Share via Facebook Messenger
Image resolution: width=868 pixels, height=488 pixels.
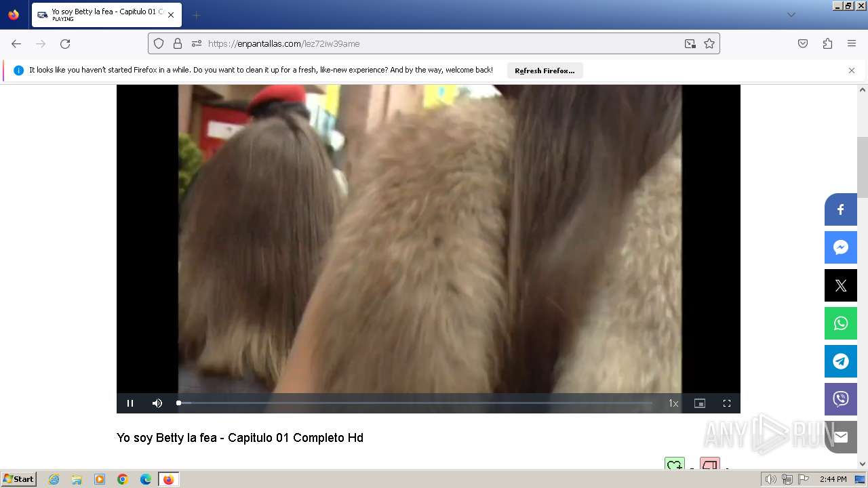point(841,247)
